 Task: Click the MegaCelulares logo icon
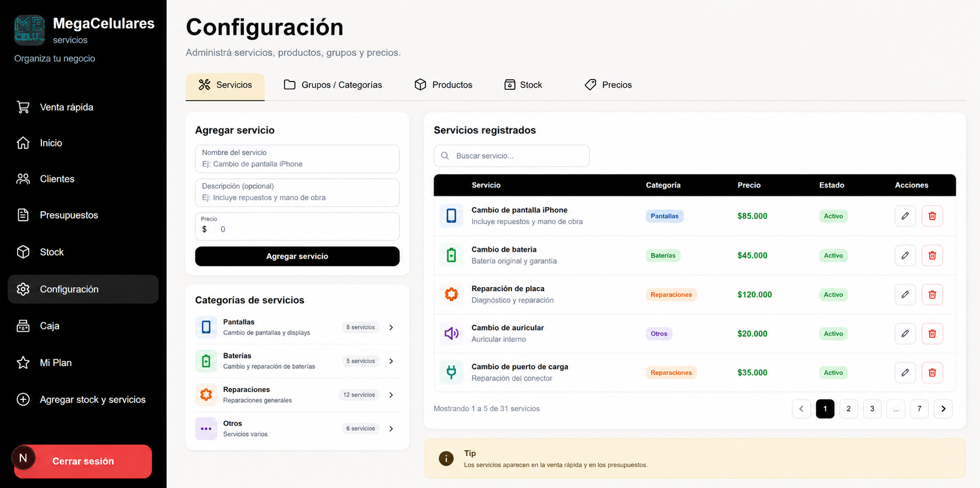tap(29, 30)
